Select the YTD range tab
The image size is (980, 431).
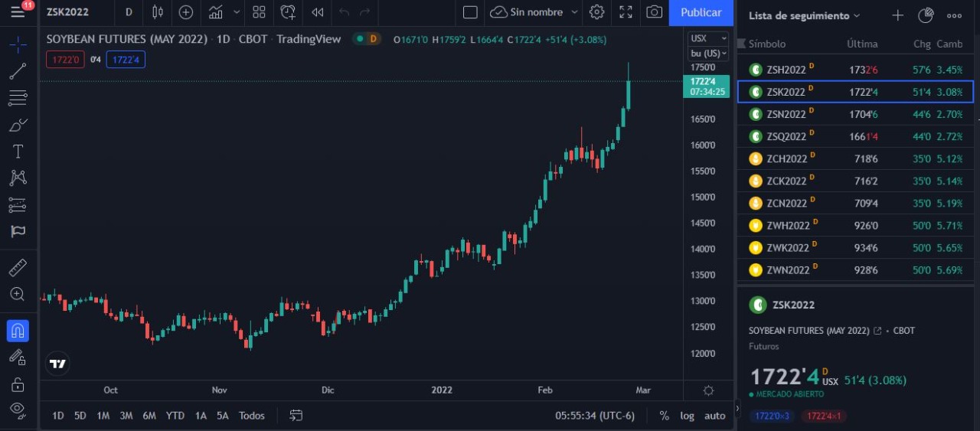click(x=175, y=416)
